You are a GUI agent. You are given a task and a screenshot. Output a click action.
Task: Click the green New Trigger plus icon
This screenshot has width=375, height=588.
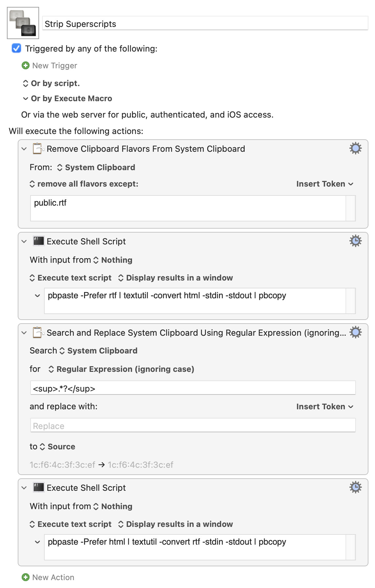25,66
